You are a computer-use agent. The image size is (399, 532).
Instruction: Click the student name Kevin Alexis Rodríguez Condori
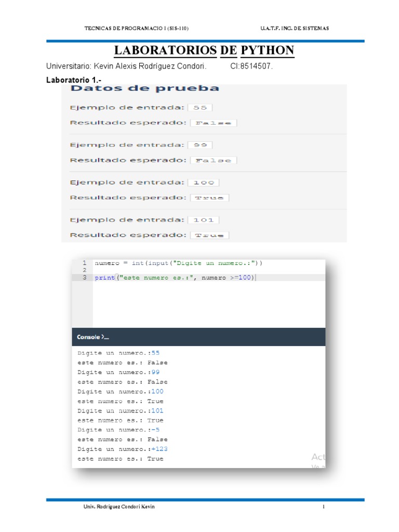(150, 66)
